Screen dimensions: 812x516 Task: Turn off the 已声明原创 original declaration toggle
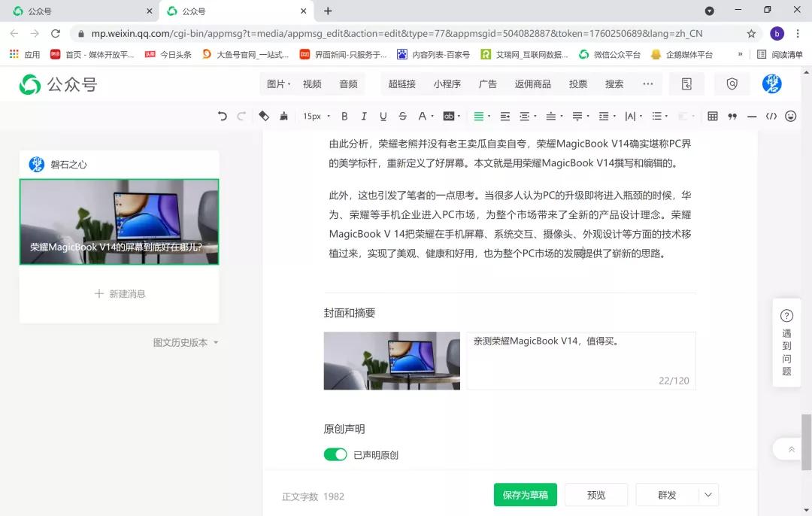[x=335, y=454]
